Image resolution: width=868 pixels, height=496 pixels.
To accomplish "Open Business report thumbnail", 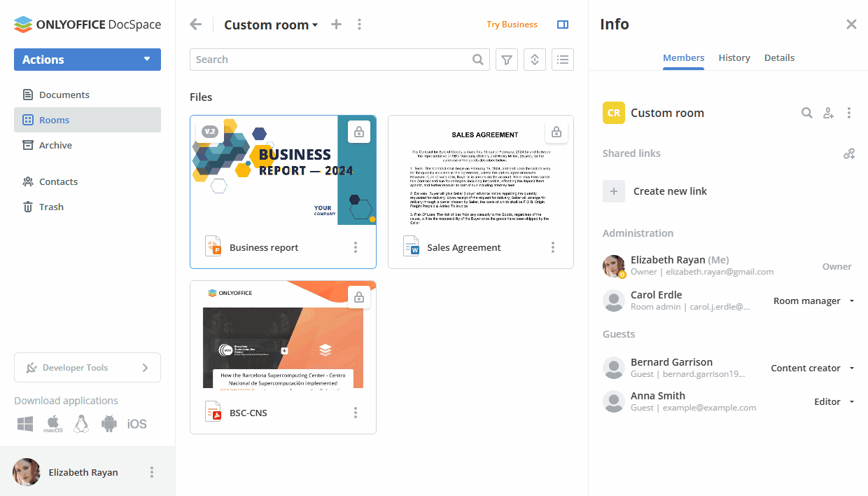I will [x=283, y=170].
